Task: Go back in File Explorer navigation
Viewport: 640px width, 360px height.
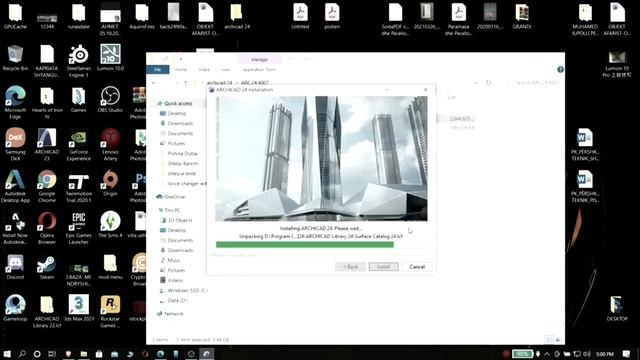Action: pos(154,83)
